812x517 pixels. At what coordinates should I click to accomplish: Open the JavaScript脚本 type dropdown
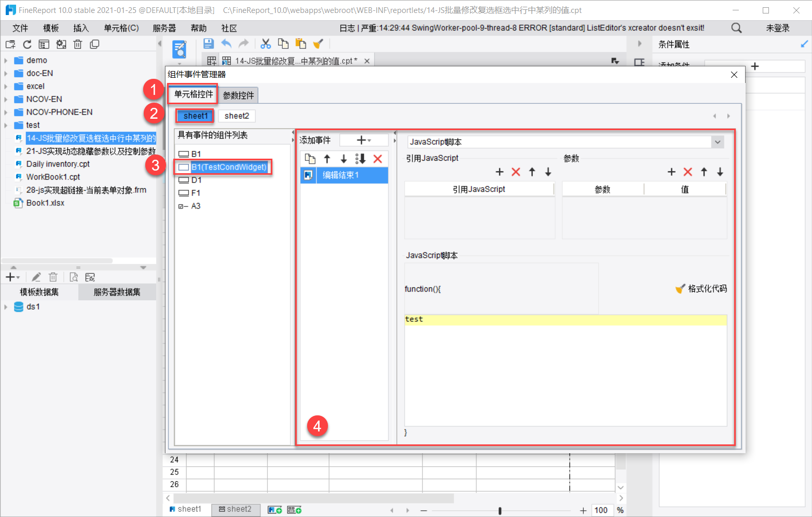click(x=718, y=142)
